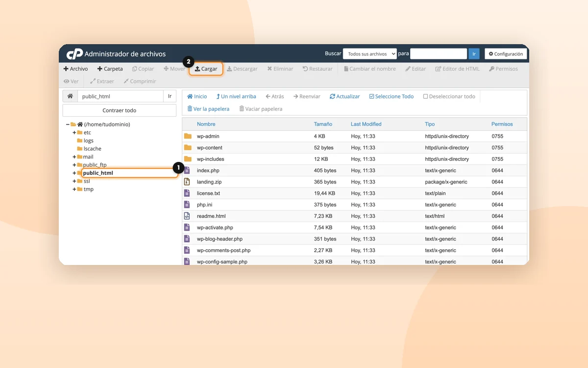Select the wp-activate.php file name
The image size is (588, 368).
pyautogui.click(x=215, y=228)
